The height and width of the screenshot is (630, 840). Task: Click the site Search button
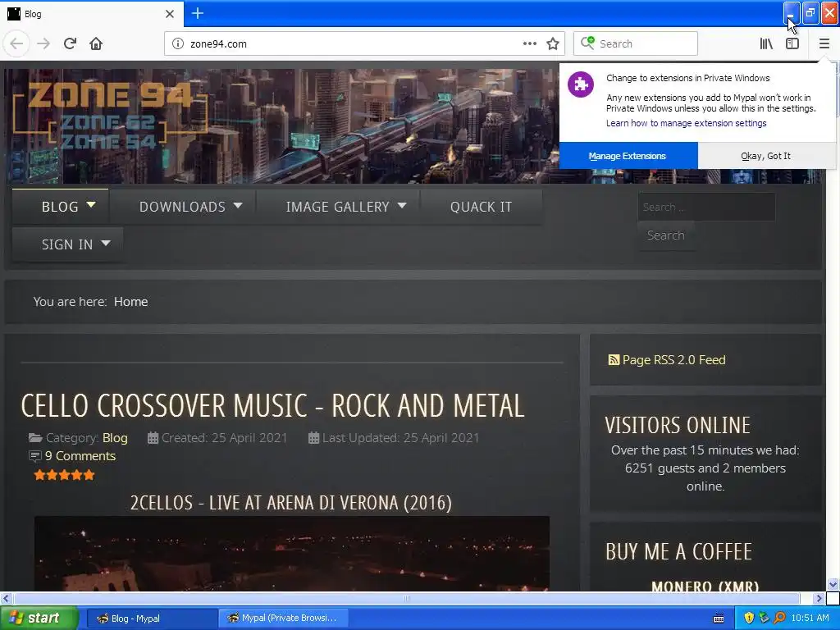coord(665,235)
